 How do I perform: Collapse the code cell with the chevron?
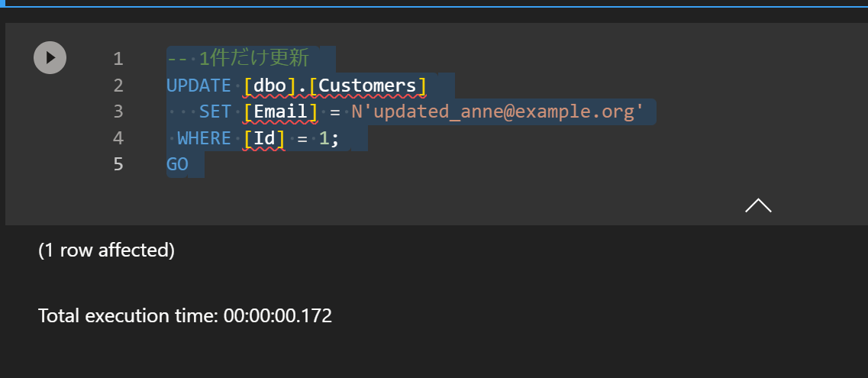tap(758, 205)
